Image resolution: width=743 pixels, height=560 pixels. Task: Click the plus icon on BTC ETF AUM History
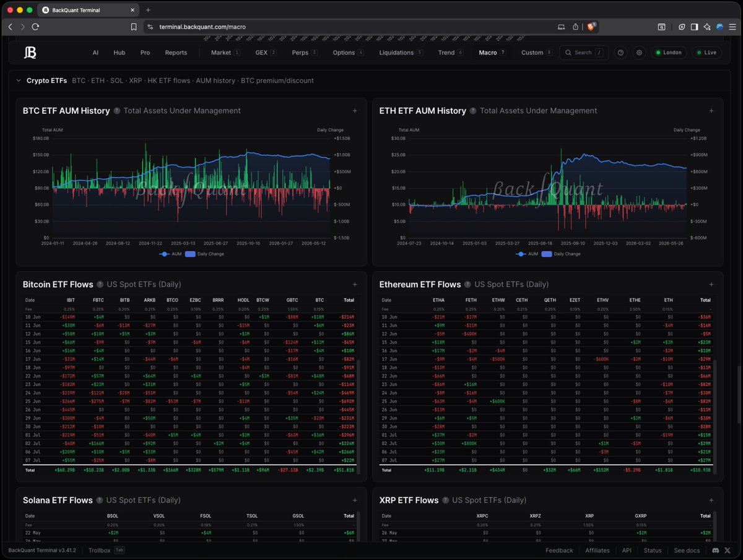pos(355,111)
